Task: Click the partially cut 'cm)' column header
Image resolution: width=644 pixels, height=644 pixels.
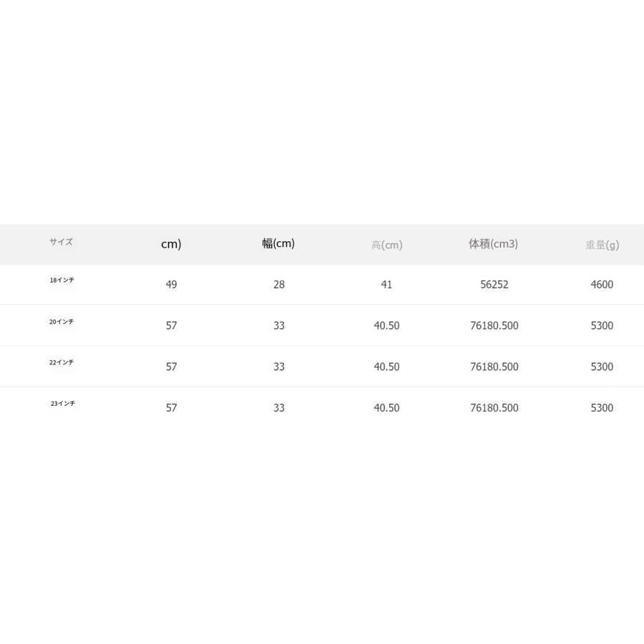Action: (x=171, y=244)
